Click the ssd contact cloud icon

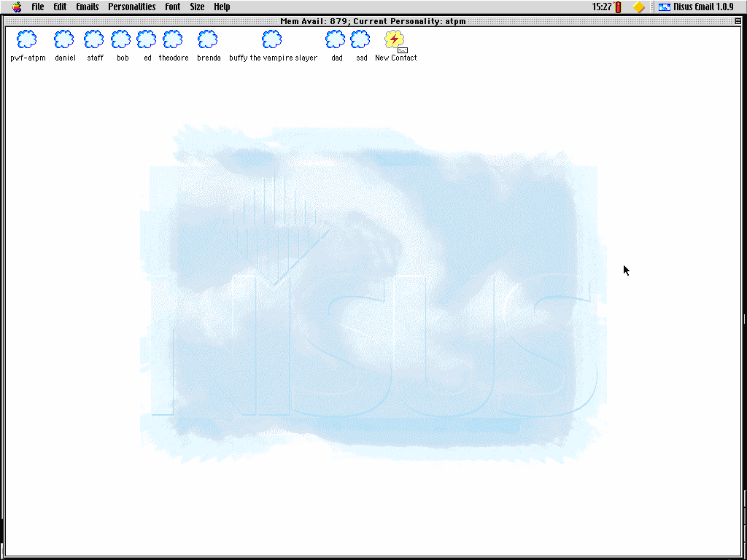tap(360, 39)
